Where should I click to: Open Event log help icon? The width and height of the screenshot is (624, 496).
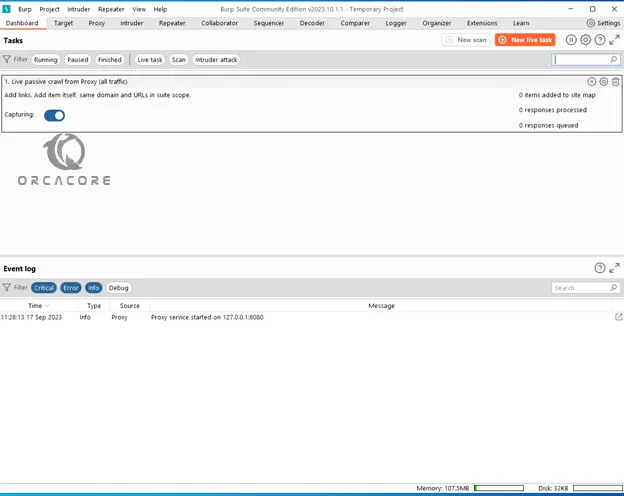tap(600, 268)
